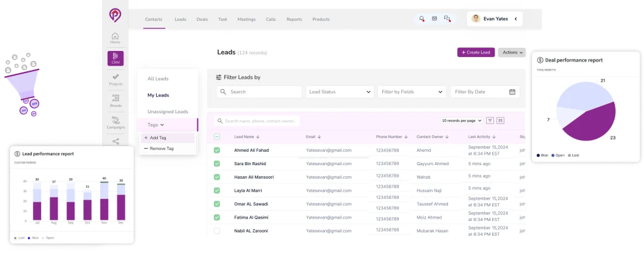Click Open legend dot in deal report
The height and width of the screenshot is (253, 644).
[x=553, y=155]
